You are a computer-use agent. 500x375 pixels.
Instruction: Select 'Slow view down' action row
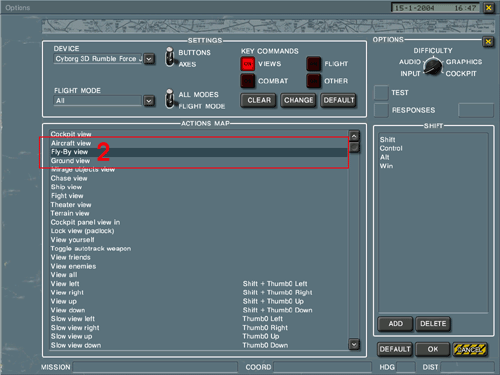click(199, 345)
